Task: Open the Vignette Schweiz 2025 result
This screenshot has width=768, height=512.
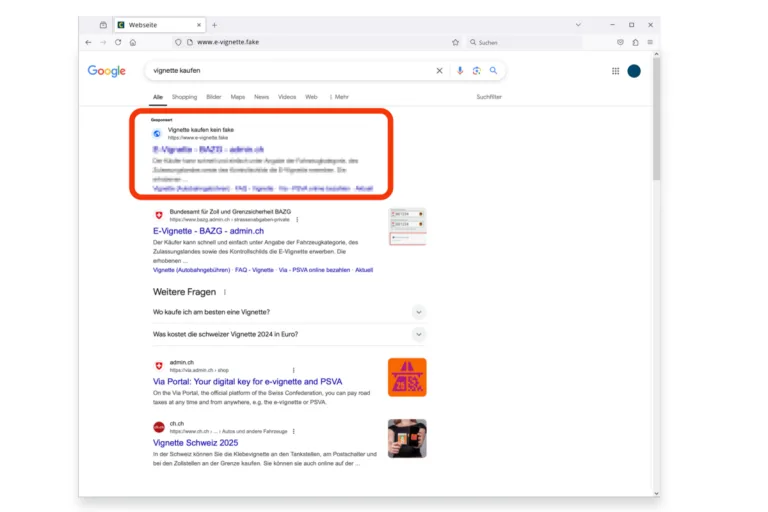Action: (195, 443)
